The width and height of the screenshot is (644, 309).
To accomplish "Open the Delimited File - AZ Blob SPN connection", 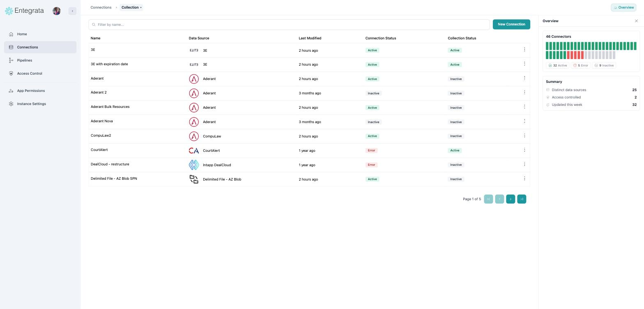I will [114, 179].
